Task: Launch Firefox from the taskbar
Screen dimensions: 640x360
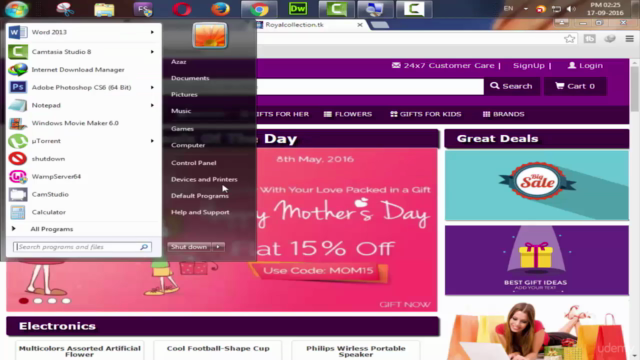Action: pyautogui.click(x=220, y=9)
